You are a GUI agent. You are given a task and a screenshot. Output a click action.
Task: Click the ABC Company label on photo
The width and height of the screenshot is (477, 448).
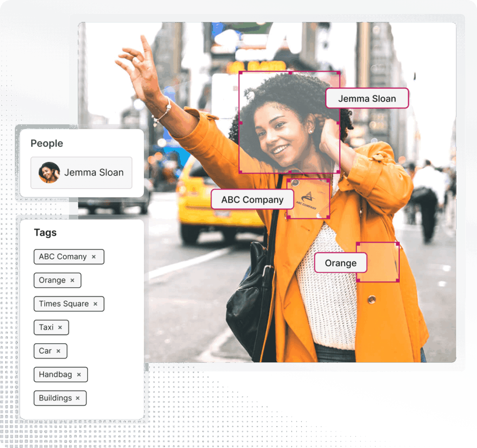(252, 199)
